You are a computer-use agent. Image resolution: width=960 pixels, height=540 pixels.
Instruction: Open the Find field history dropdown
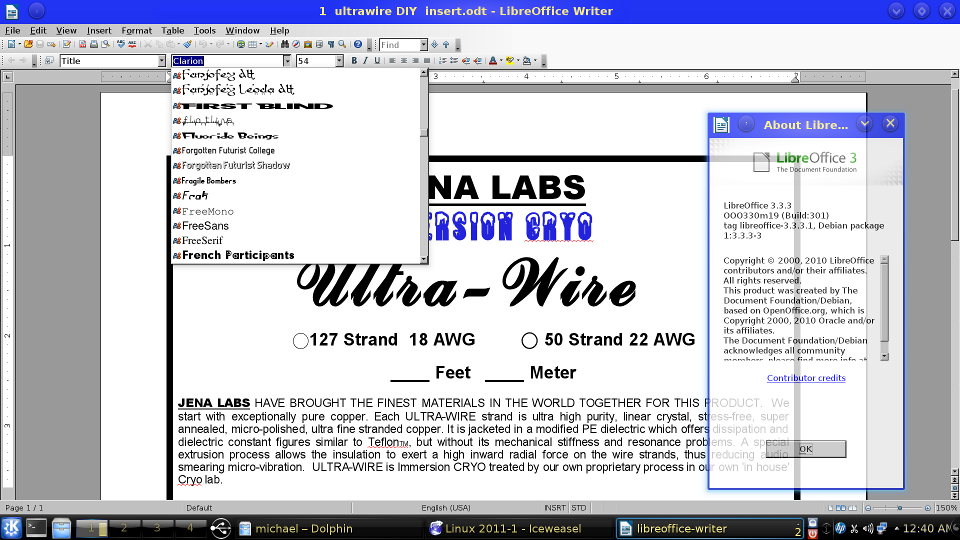[x=423, y=45]
